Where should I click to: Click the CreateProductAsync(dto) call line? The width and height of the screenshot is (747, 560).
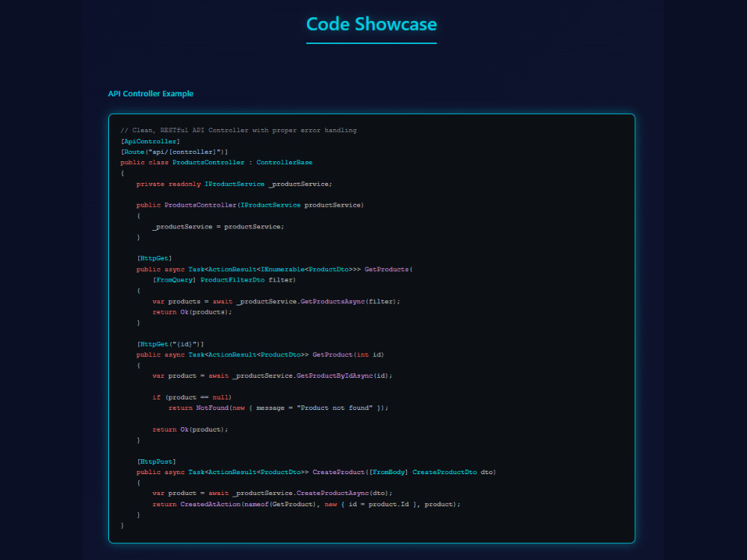[273, 494]
